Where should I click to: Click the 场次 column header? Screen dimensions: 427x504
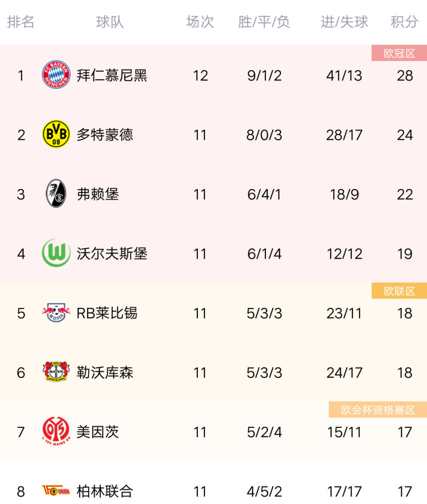point(200,22)
